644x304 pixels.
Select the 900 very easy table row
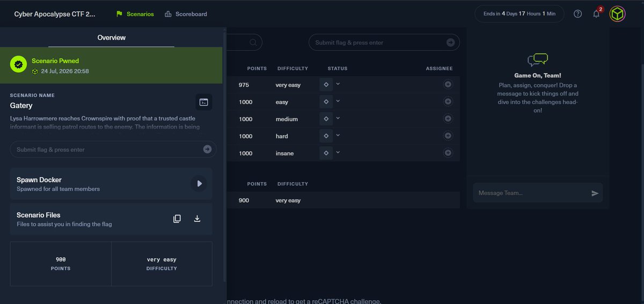[343, 201]
